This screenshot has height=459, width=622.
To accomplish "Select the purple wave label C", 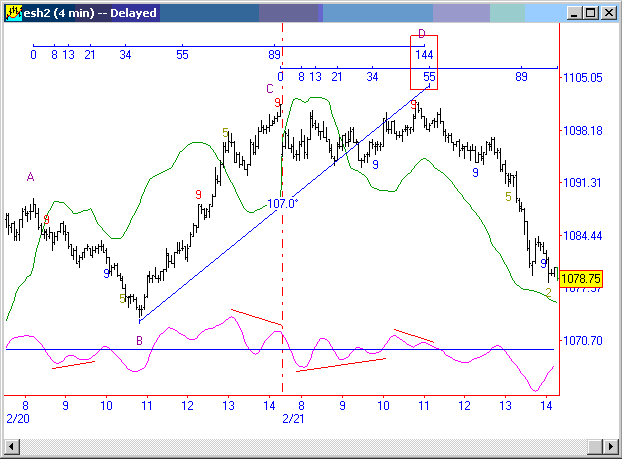I will (x=269, y=89).
